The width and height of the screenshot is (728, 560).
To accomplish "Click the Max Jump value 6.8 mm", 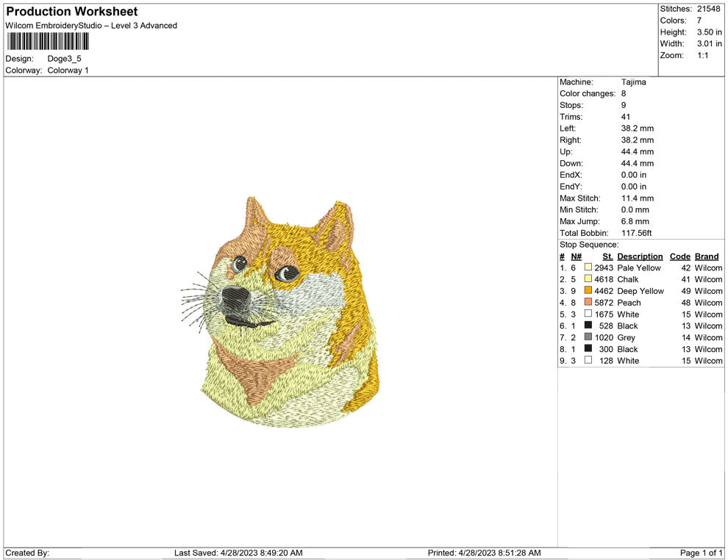I will pos(635,221).
